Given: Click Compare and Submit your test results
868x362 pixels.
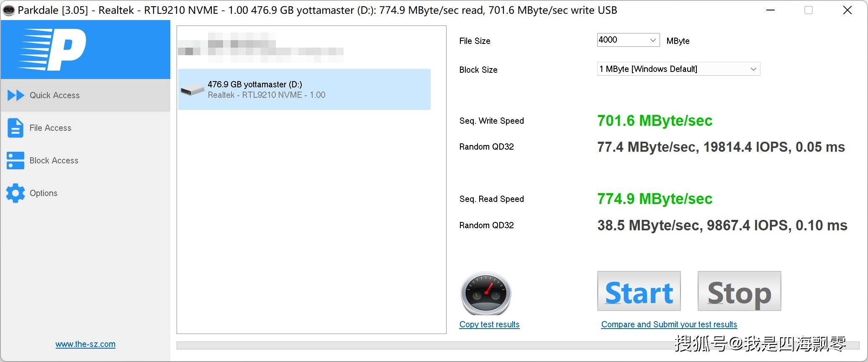Looking at the screenshot, I should [669, 324].
